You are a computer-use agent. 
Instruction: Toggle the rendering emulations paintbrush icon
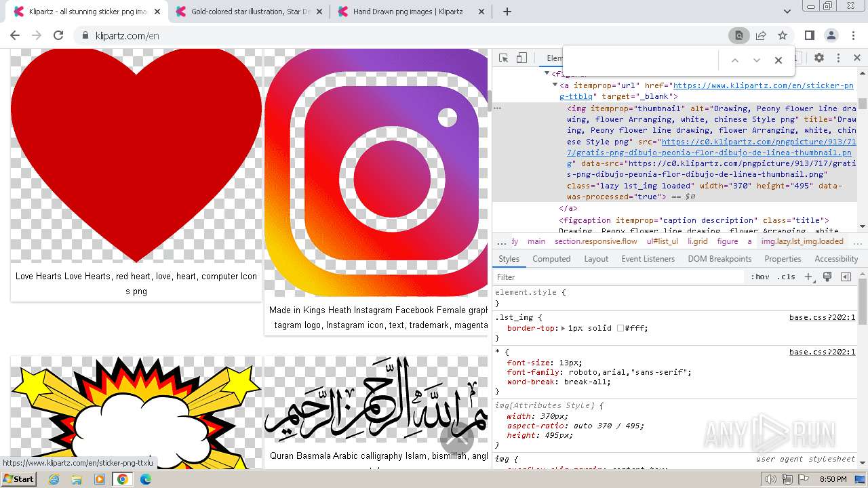[827, 277]
